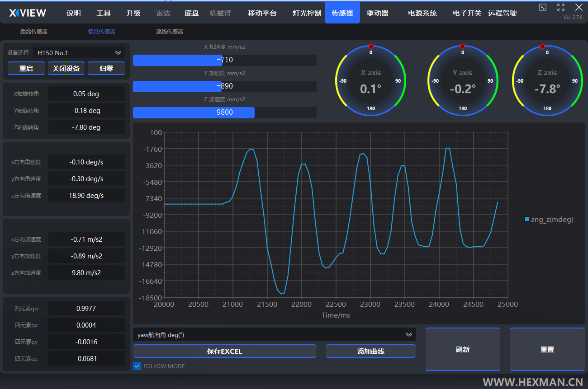Toggle the FOLLOW MODE checkbox

pos(137,366)
